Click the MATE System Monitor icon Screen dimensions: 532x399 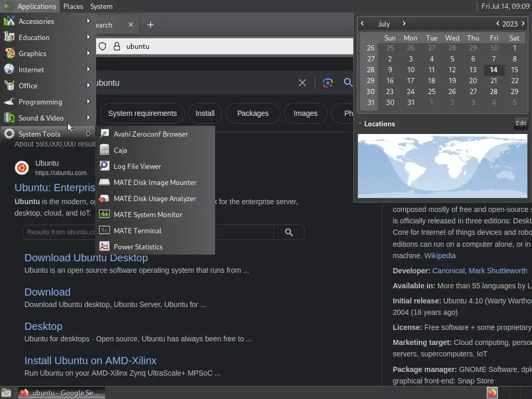click(104, 215)
